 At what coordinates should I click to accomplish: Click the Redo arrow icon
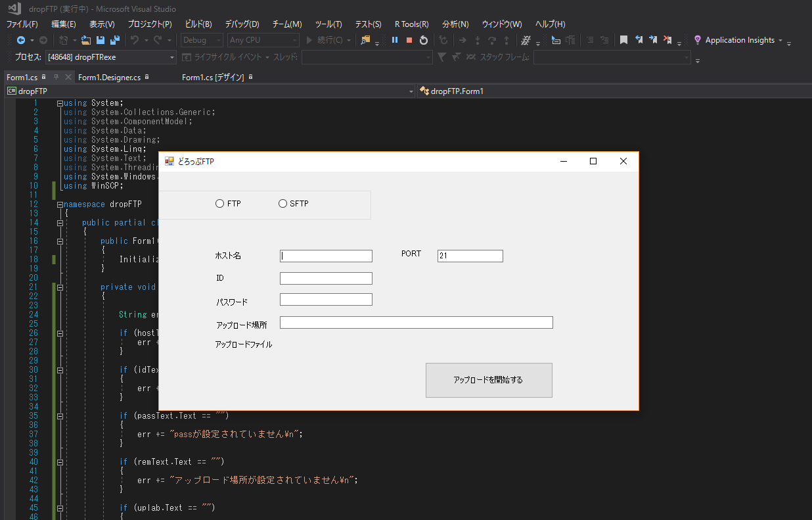click(158, 40)
